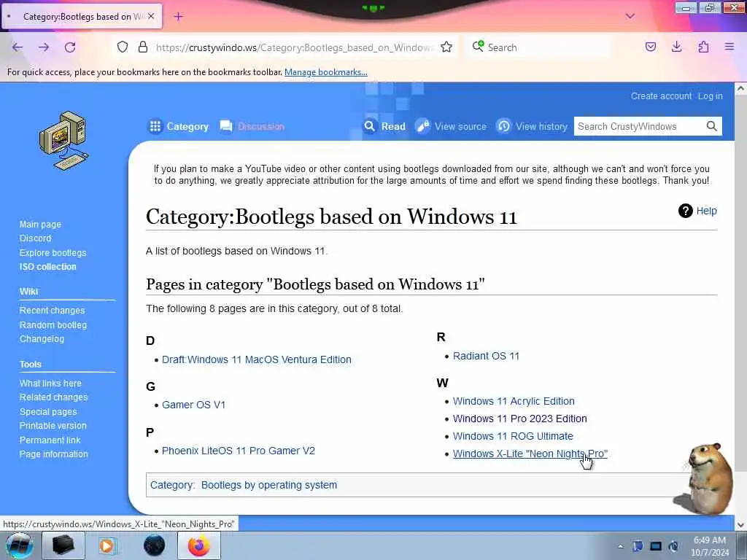The image size is (747, 560).
Task: Click the scrollbar down arrow
Action: point(740,525)
